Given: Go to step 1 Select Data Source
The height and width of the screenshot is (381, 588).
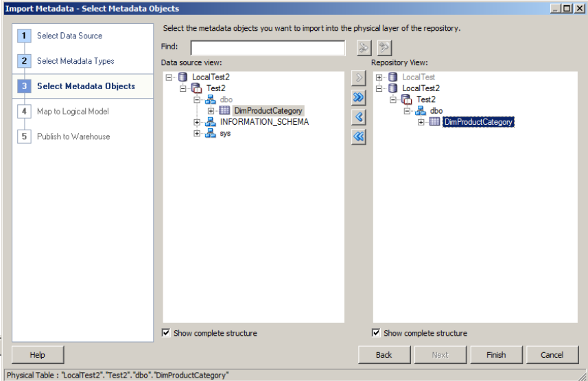Looking at the screenshot, I should pyautogui.click(x=69, y=36).
